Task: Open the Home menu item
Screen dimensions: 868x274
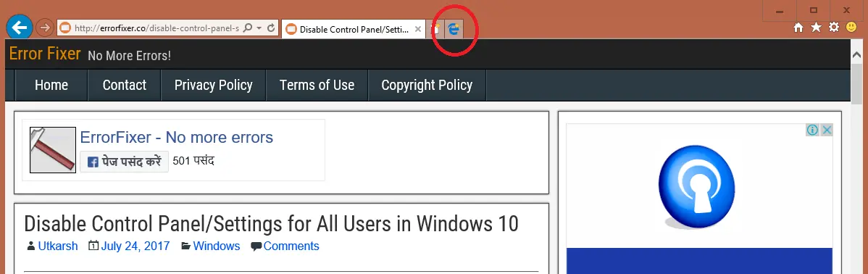Action: coord(51,85)
